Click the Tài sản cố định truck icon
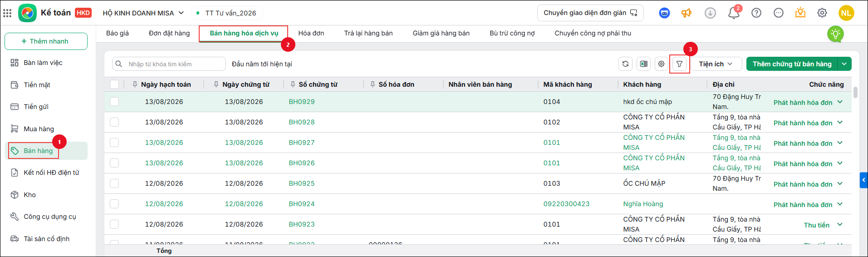This screenshot has width=868, height=257. click(x=15, y=239)
